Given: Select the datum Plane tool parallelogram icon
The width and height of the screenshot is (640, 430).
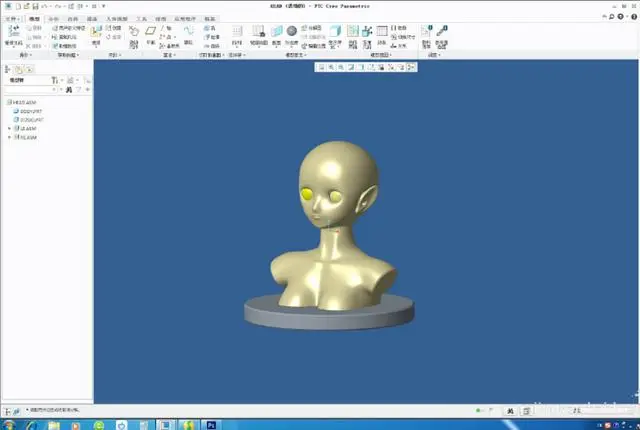Looking at the screenshot, I should pos(151,31).
